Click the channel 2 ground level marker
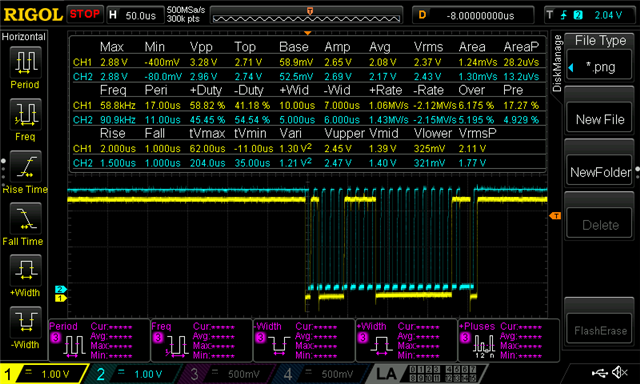 coord(60,289)
